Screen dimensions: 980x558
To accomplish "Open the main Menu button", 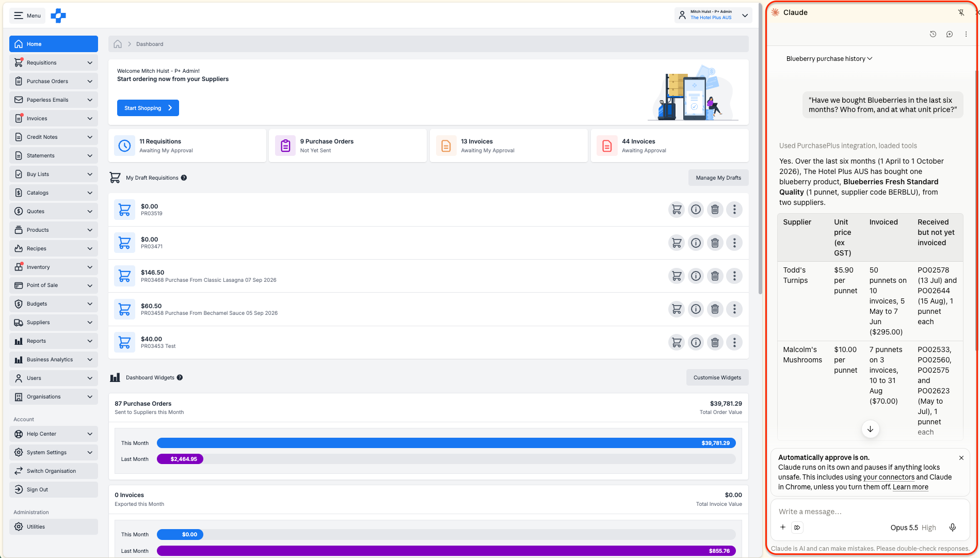I will (x=27, y=15).
